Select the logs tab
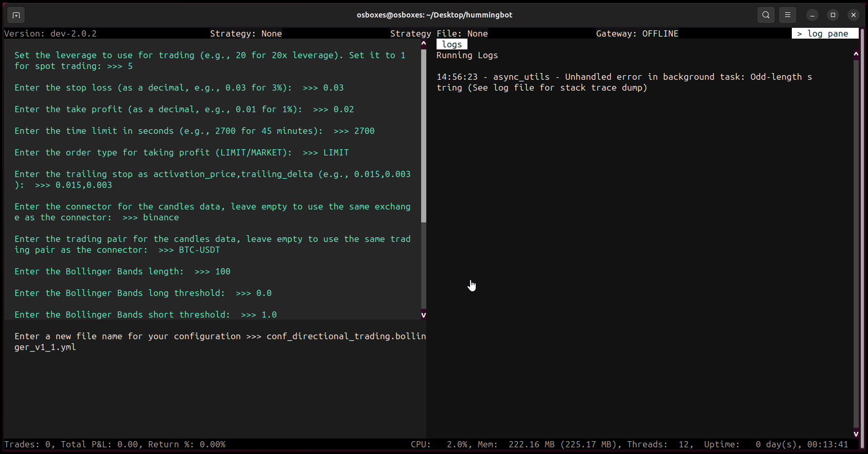The width and height of the screenshot is (868, 454). click(452, 44)
